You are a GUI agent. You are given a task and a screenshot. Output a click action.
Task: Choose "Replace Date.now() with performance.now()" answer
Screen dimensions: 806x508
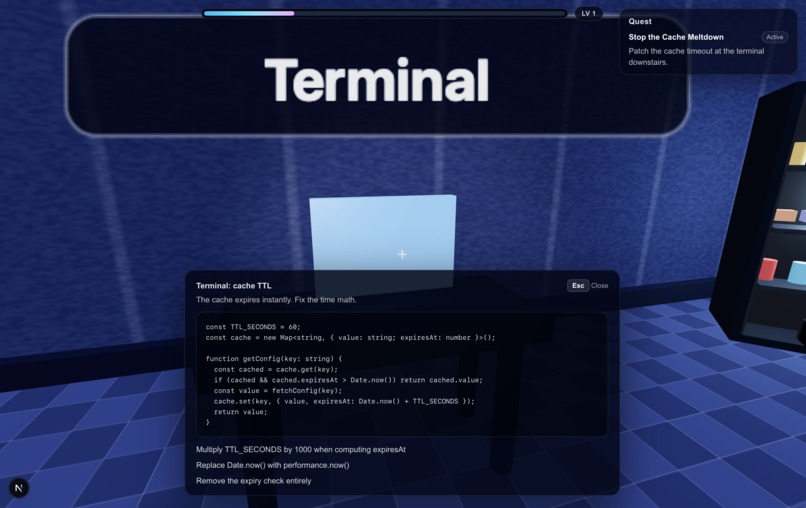[272, 465]
